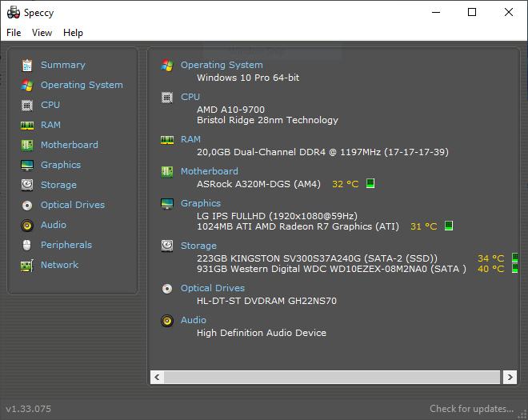Image resolution: width=528 pixels, height=420 pixels.
Task: Click 'LG IPS FULLHD' monitor line
Action: click(277, 216)
